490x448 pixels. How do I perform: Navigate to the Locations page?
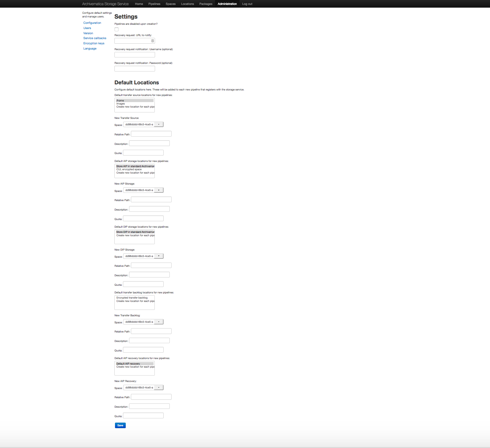coord(187,4)
